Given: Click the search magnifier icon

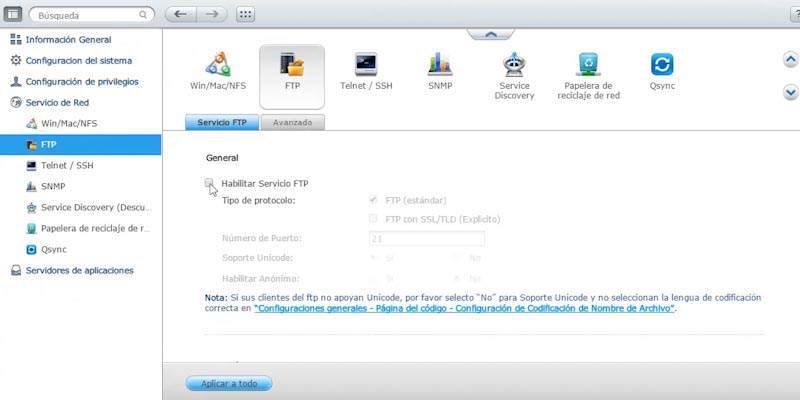Looking at the screenshot, I should [143, 15].
